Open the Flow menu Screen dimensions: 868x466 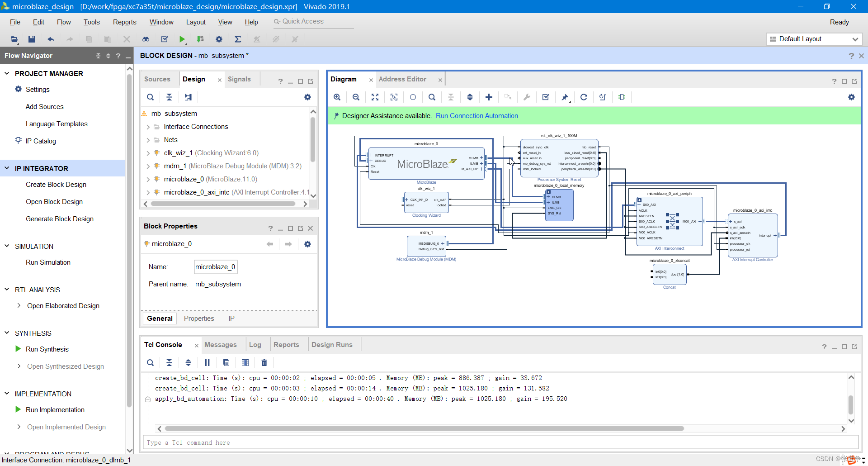(x=64, y=22)
